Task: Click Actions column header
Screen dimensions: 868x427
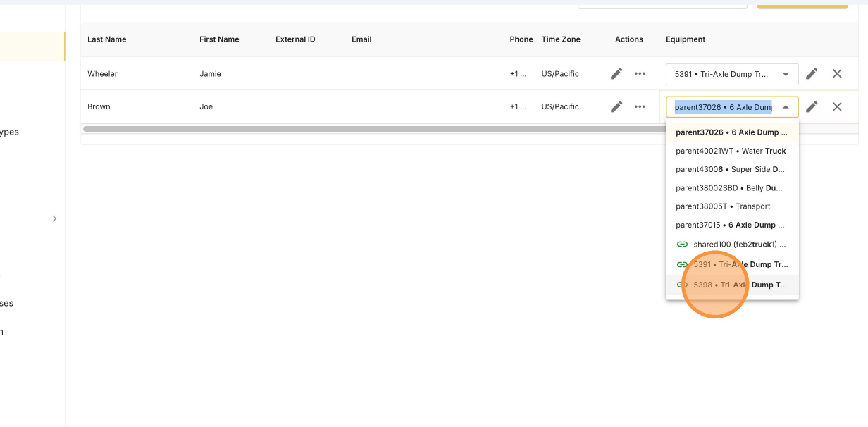Action: coord(629,39)
